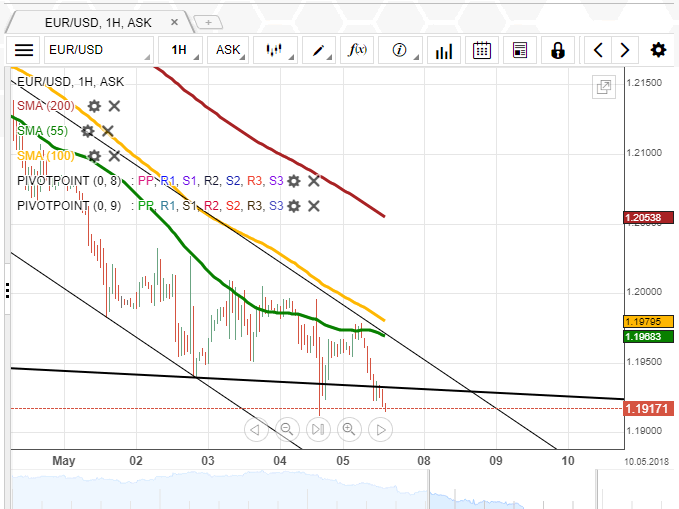
Task: Remove the SMA (200) indicator
Action: 114,106
